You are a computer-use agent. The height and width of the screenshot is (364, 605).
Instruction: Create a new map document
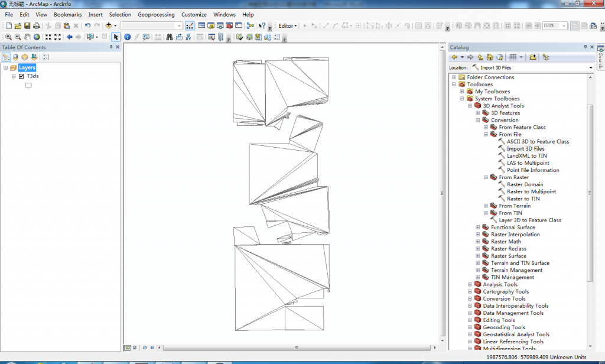pyautogui.click(x=8, y=26)
